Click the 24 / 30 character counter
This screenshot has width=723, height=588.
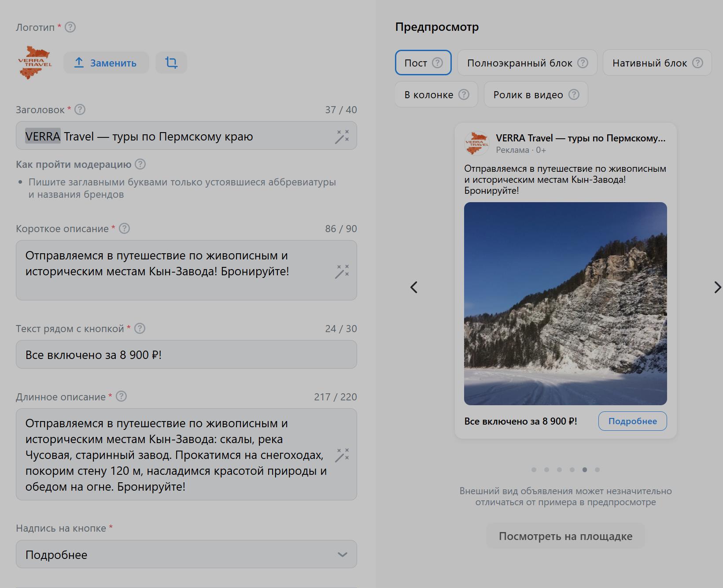(x=341, y=329)
